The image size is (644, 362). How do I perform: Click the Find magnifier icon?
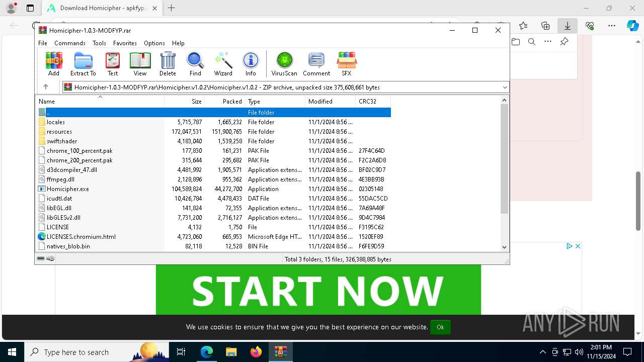coord(195,64)
